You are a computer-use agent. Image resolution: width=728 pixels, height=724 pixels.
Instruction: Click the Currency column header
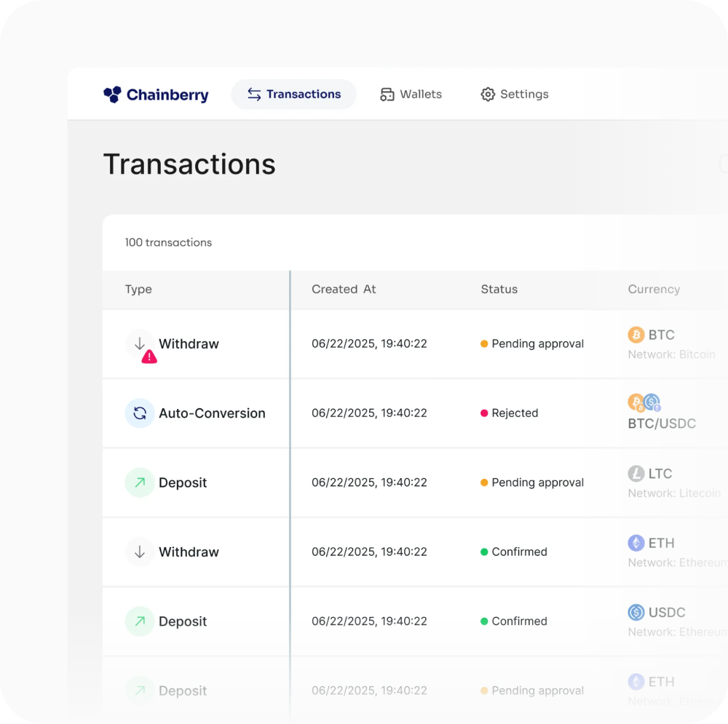click(654, 290)
